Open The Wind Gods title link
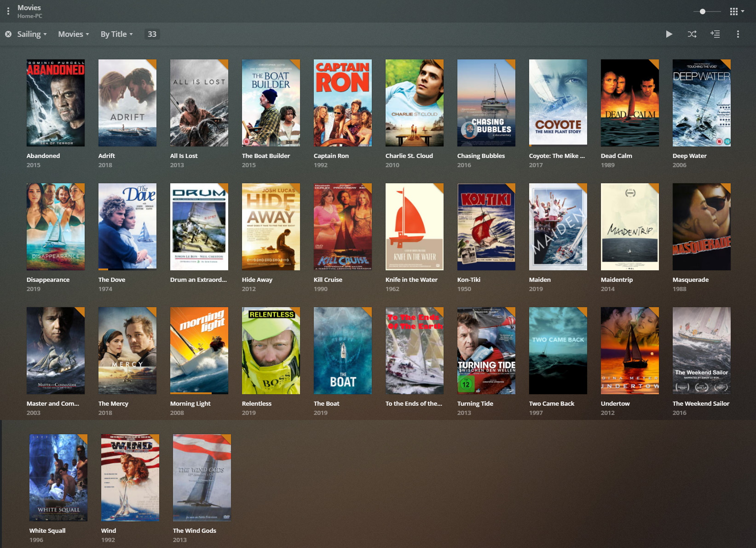The image size is (756, 548). click(194, 531)
